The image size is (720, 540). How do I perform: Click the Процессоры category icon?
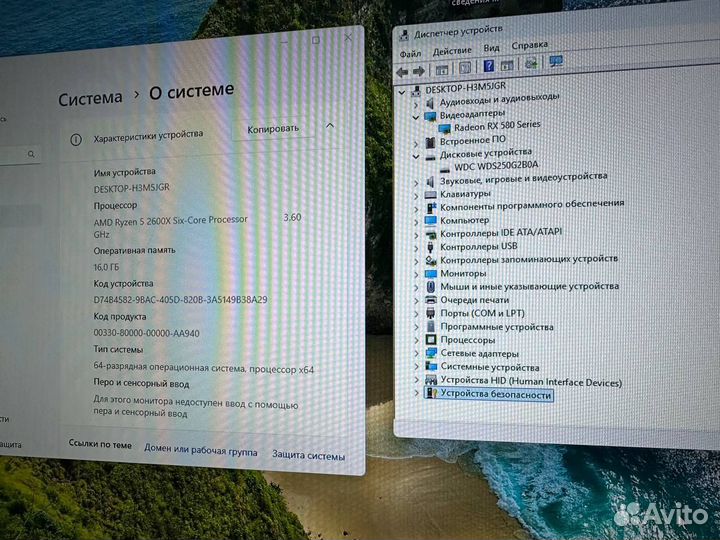[430, 340]
